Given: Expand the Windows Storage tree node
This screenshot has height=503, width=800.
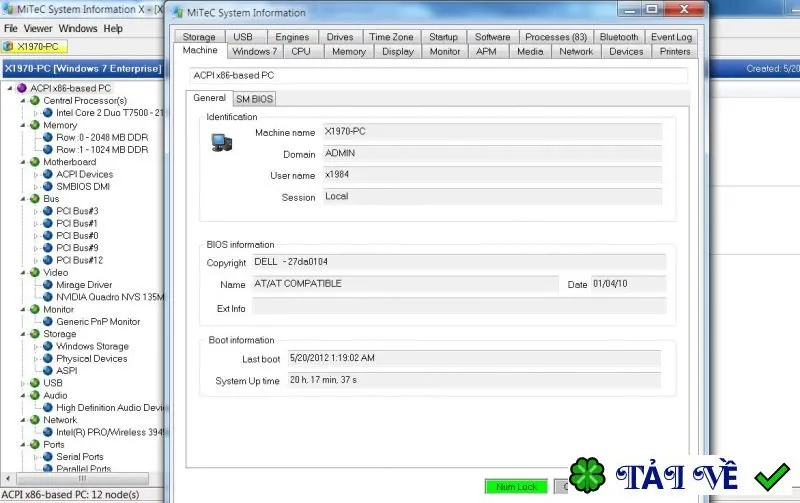Looking at the screenshot, I should (36, 346).
